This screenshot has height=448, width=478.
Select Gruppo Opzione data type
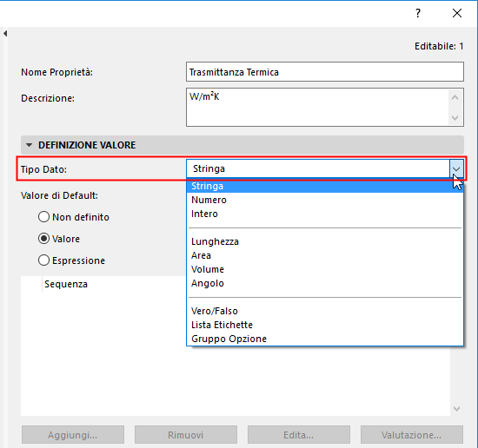coord(325,339)
